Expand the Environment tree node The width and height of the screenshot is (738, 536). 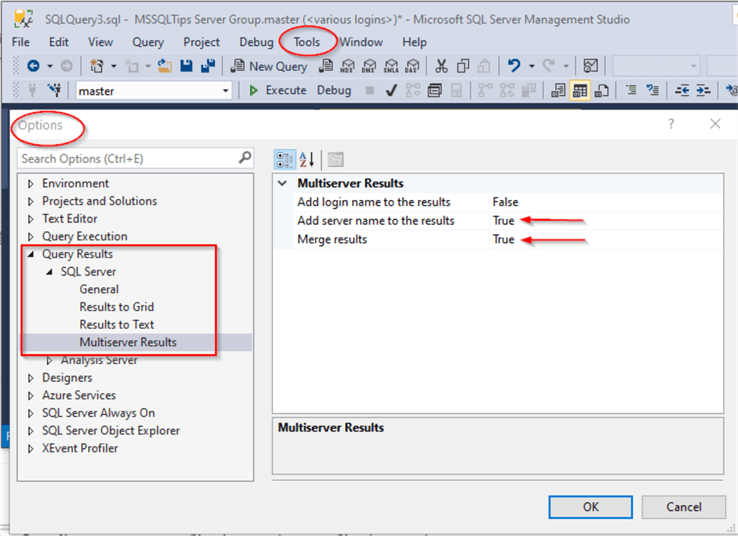(x=31, y=184)
